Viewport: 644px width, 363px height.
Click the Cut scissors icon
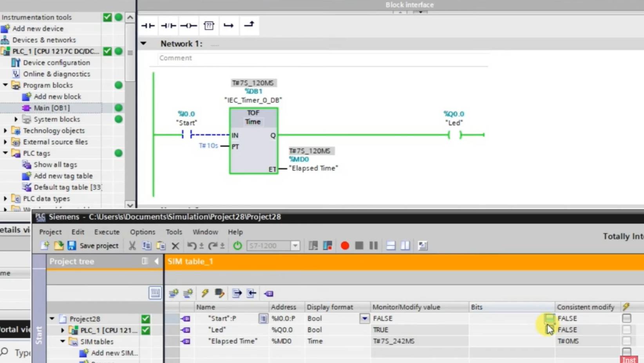(x=132, y=246)
